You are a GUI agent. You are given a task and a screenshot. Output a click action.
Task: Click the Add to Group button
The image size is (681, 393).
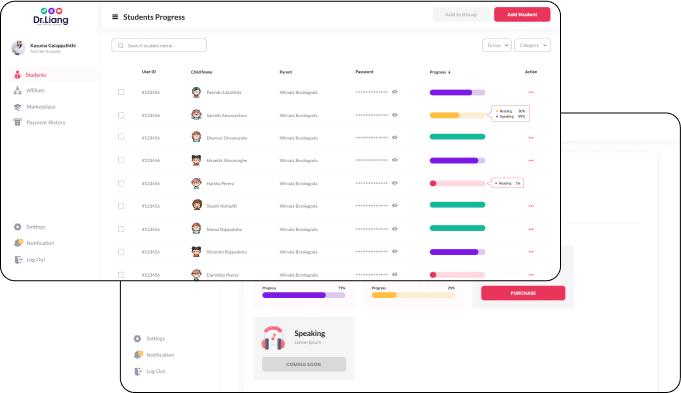461,14
